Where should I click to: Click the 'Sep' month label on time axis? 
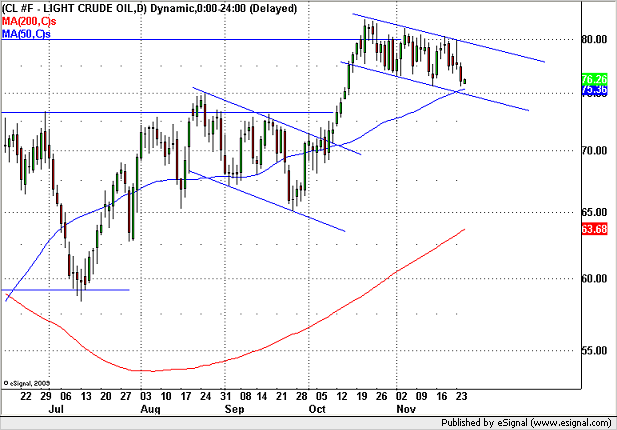[234, 409]
